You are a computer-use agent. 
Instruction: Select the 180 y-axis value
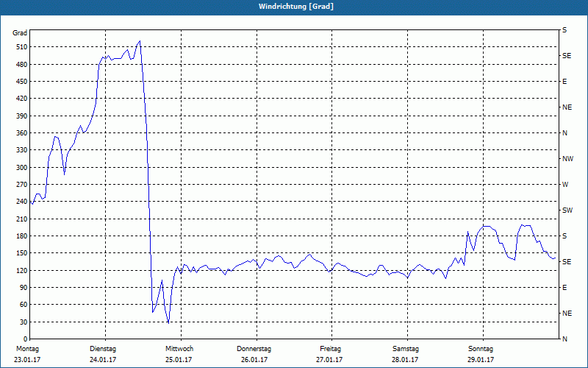(x=21, y=236)
